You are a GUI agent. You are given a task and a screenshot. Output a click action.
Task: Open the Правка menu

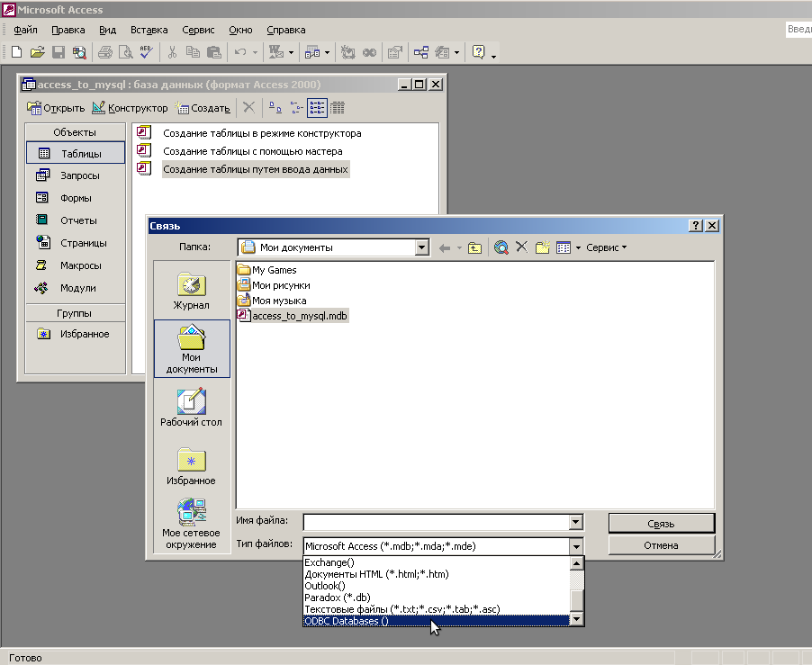click(68, 30)
